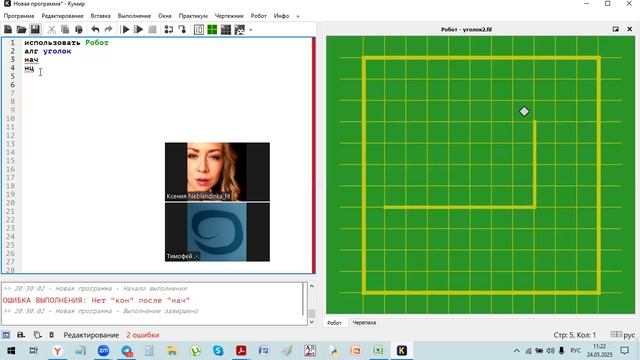640x360 pixels.
Task: Open the Окна menu
Action: coord(165,16)
